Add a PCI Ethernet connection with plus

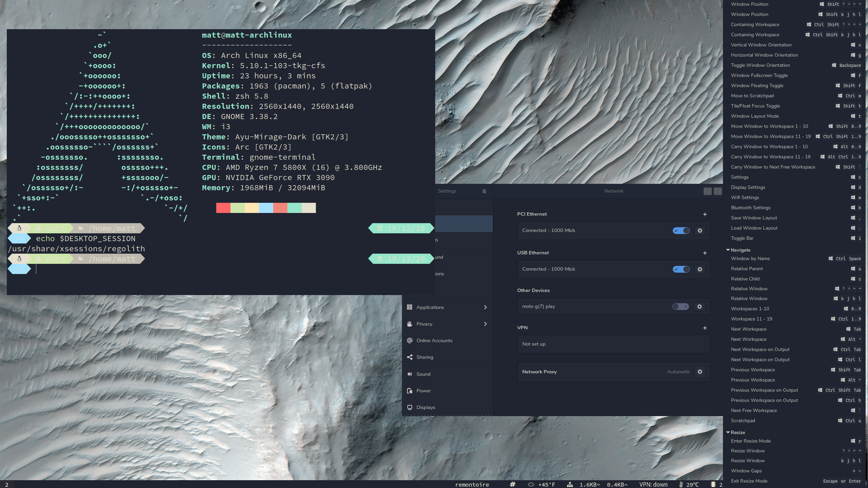pyautogui.click(x=705, y=214)
